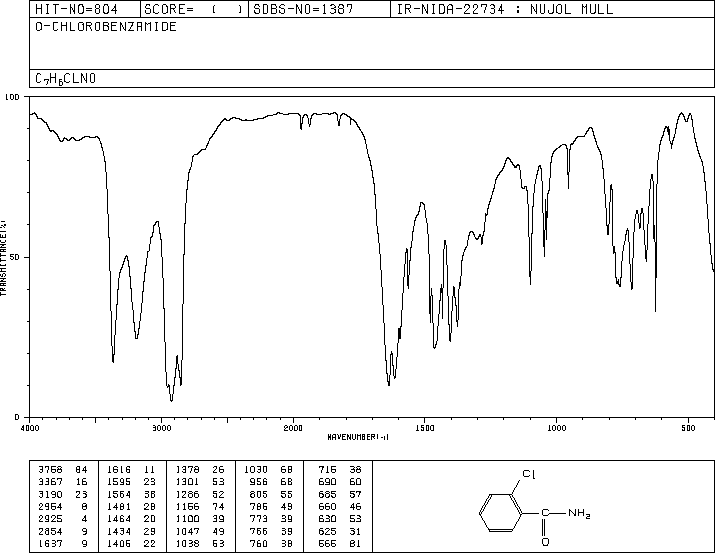Viewport: 715px width, 553px height.
Task: Click the 3000 x-axis tick label
Action: pos(161,428)
